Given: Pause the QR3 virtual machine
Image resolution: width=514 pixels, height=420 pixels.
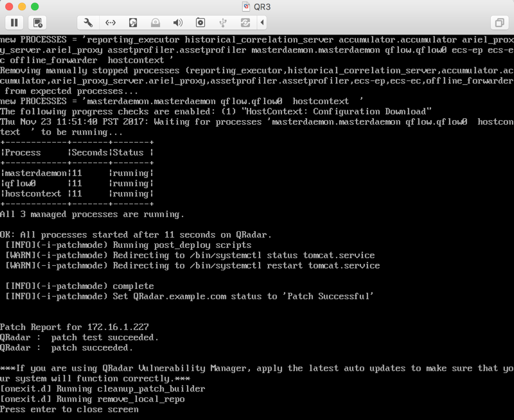Looking at the screenshot, I should coord(14,22).
